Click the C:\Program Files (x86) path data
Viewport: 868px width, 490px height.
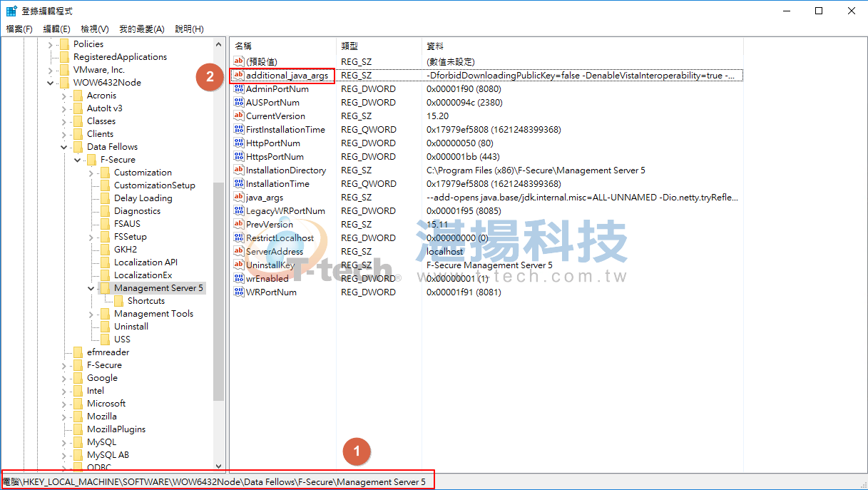536,170
